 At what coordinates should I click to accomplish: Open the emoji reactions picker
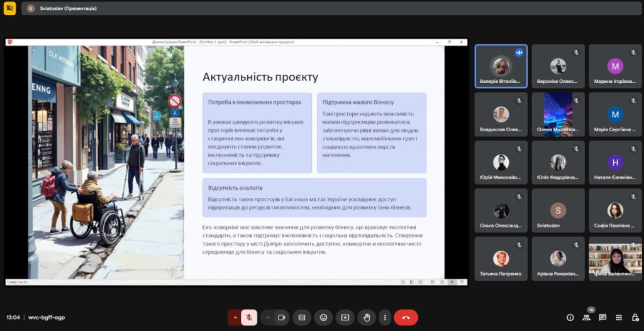coord(323,317)
